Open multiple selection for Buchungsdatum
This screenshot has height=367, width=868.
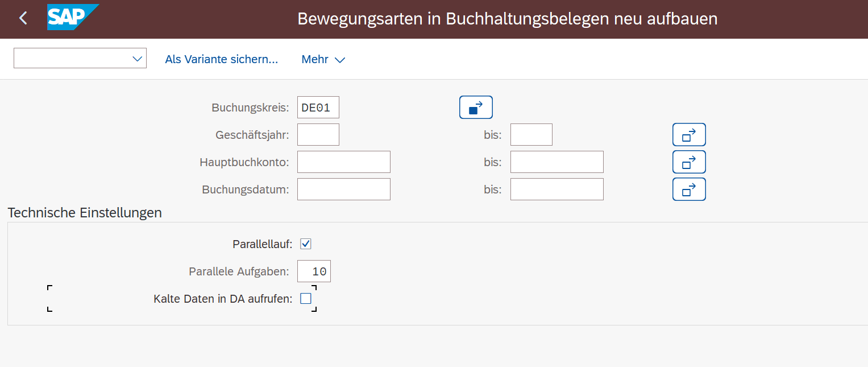(x=689, y=189)
